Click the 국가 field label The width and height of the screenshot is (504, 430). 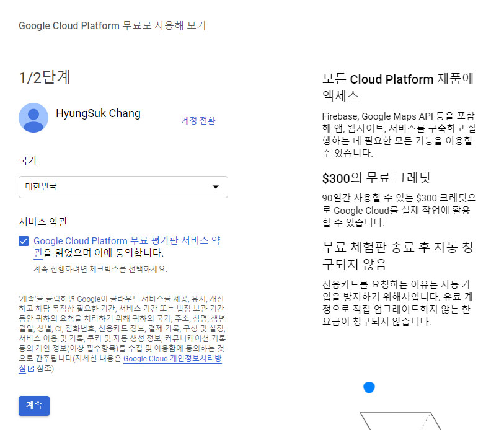pyautogui.click(x=28, y=160)
